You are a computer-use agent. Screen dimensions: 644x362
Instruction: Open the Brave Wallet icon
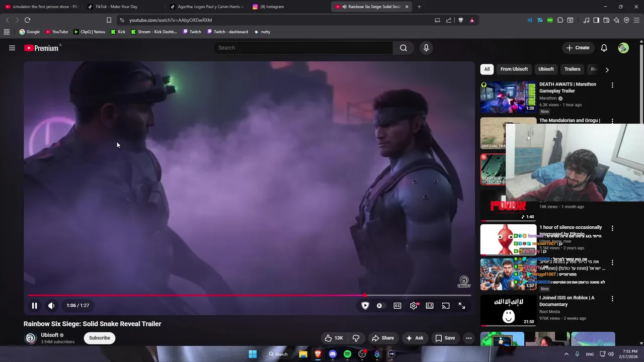pyautogui.click(x=606, y=20)
